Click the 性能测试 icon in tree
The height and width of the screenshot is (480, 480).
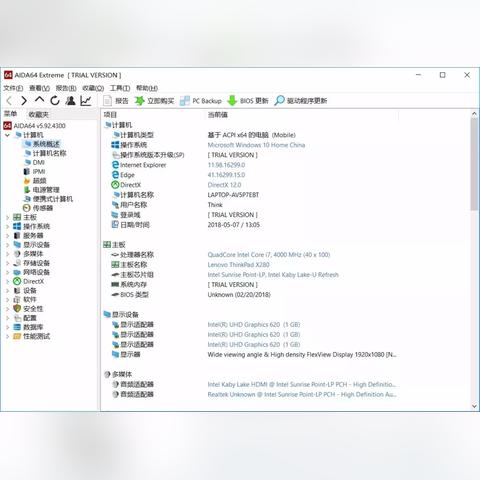pyautogui.click(x=17, y=336)
